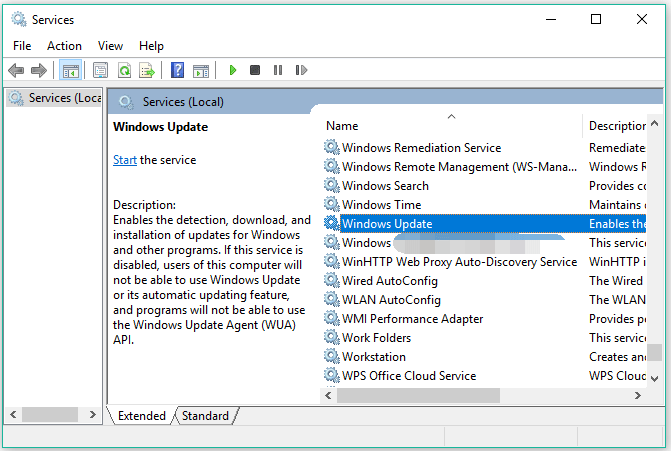Select the WLAN AutoConfig name
This screenshot has width=671, height=451.
click(391, 300)
